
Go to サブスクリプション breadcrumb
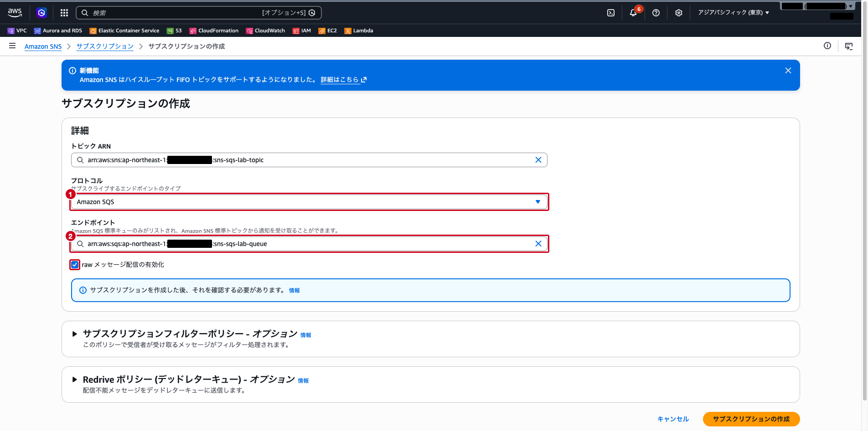pyautogui.click(x=105, y=46)
